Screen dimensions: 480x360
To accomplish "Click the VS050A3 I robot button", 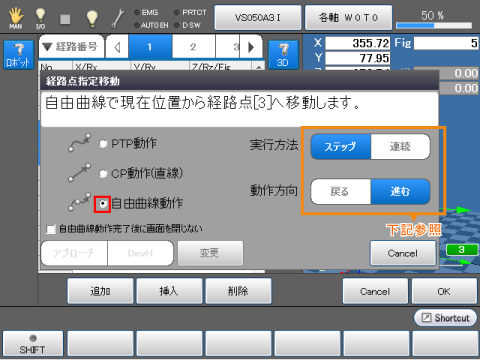I will click(258, 17).
